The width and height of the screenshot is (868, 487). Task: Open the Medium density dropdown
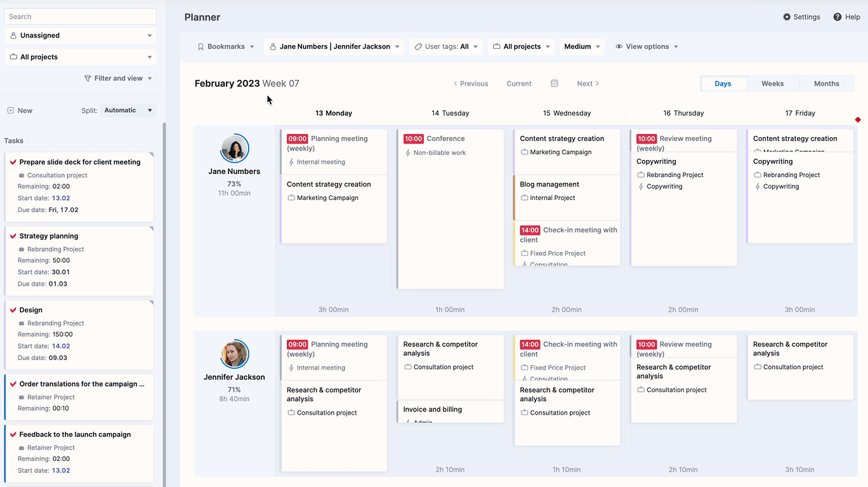click(582, 46)
